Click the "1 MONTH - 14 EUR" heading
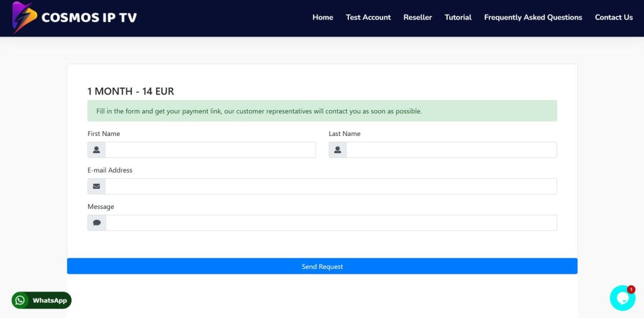644x318 pixels. (131, 91)
